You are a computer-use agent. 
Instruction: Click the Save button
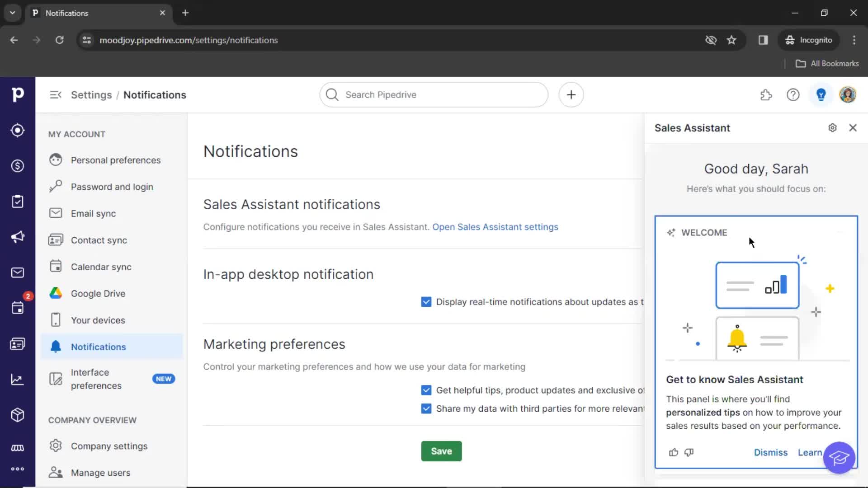point(441,450)
